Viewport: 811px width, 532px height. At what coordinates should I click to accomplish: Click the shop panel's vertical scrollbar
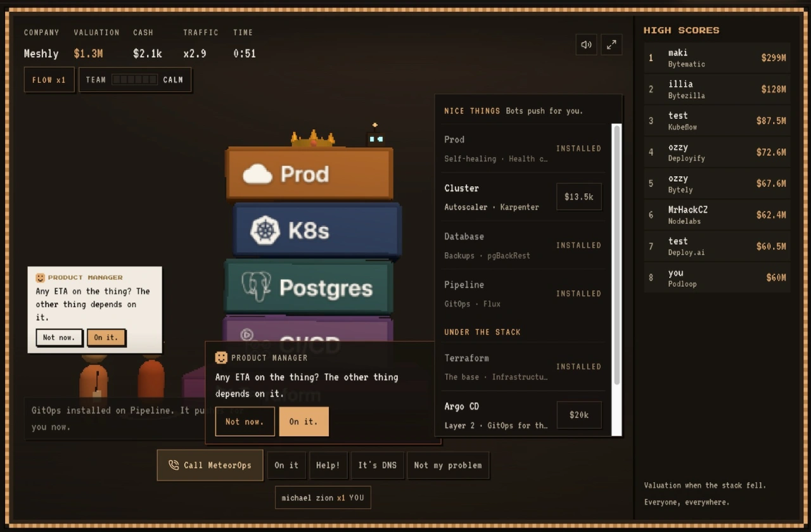click(616, 255)
